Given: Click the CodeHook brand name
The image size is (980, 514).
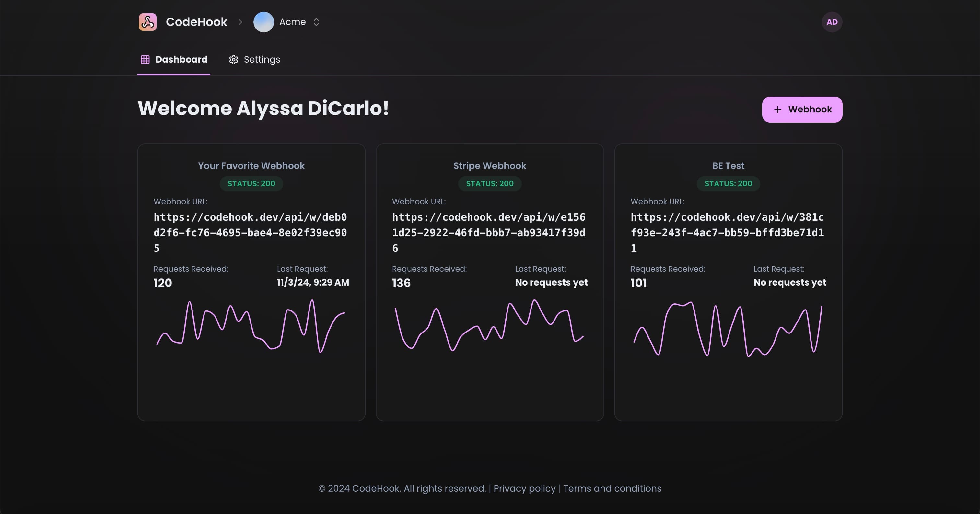Looking at the screenshot, I should pyautogui.click(x=196, y=22).
